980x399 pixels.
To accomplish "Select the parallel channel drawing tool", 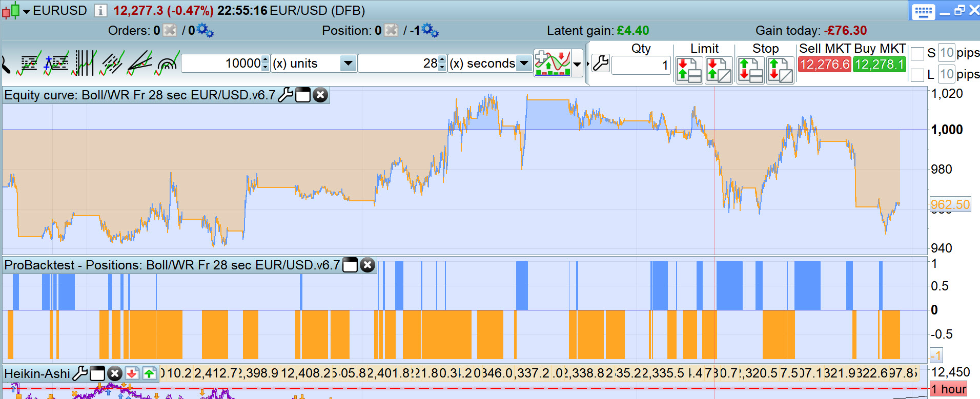I will pos(112,64).
